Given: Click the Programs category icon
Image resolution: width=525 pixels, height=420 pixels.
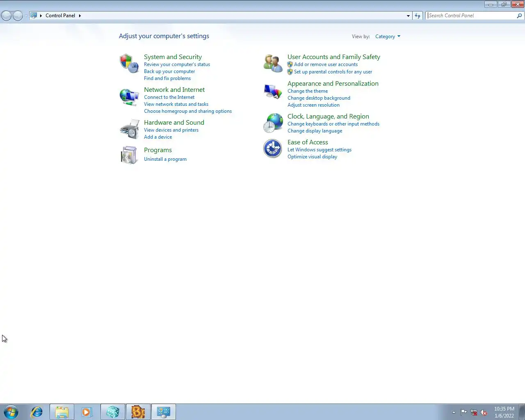Looking at the screenshot, I should click(x=129, y=155).
